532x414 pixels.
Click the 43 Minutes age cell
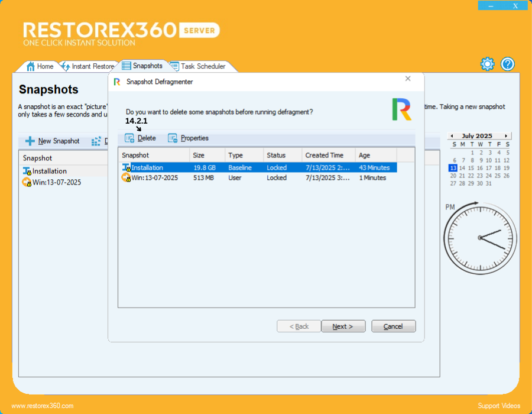pos(374,167)
